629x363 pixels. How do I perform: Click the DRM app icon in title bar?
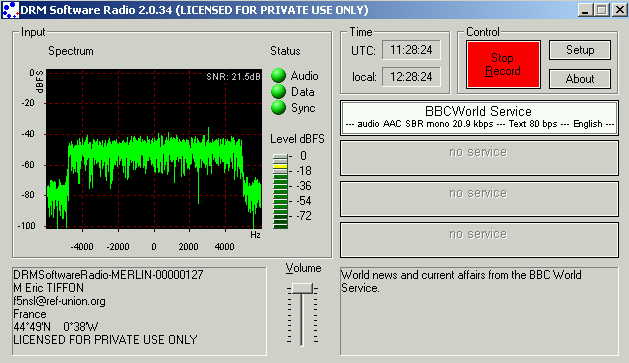coord(10,10)
